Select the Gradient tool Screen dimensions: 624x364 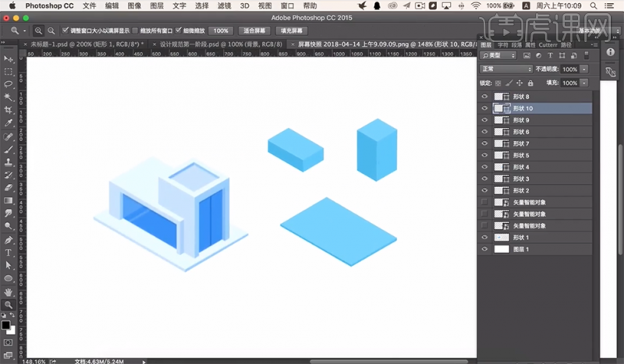pos(8,200)
